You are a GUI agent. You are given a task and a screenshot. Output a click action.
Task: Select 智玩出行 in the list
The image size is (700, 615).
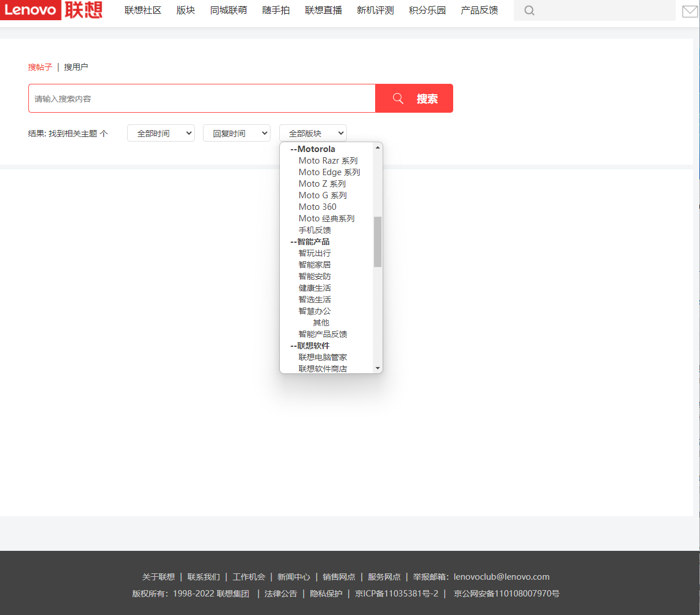point(314,253)
